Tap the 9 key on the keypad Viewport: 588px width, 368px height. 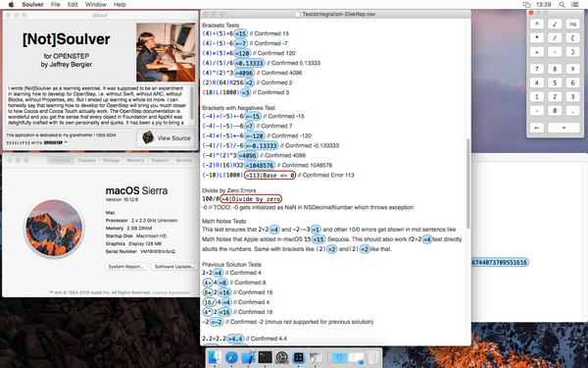572,69
